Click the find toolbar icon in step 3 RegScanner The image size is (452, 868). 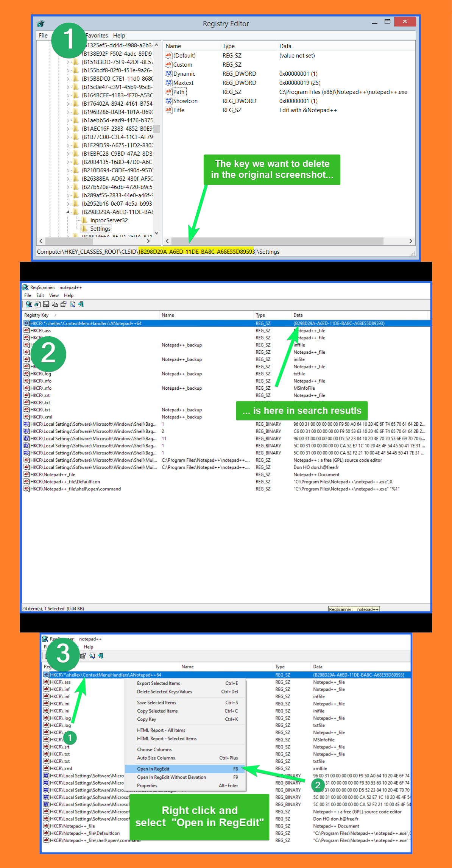coord(92,656)
